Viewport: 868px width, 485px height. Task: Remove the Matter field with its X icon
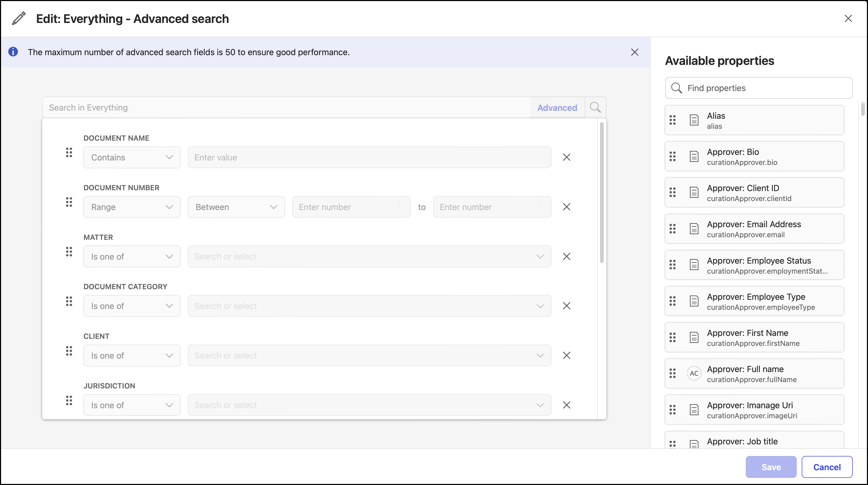click(567, 257)
